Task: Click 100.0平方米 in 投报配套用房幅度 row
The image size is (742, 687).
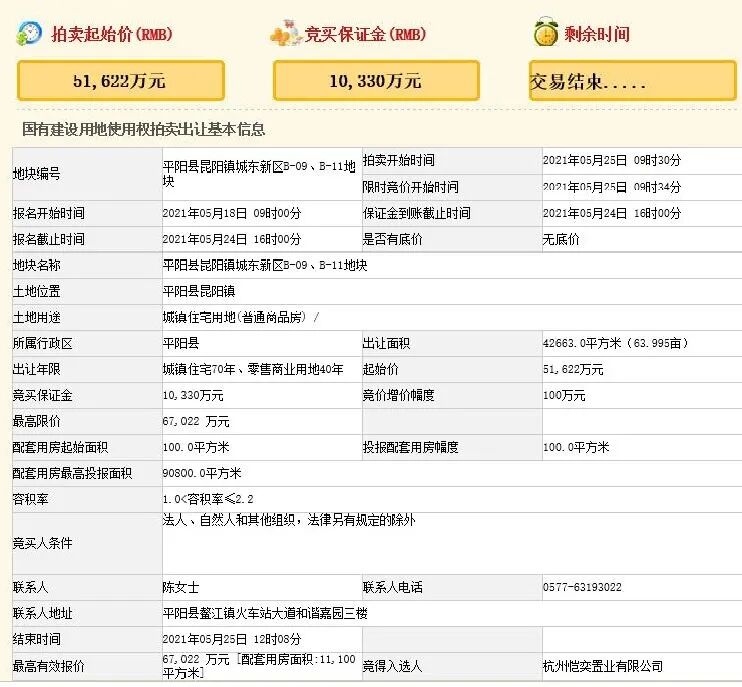Action: [576, 448]
